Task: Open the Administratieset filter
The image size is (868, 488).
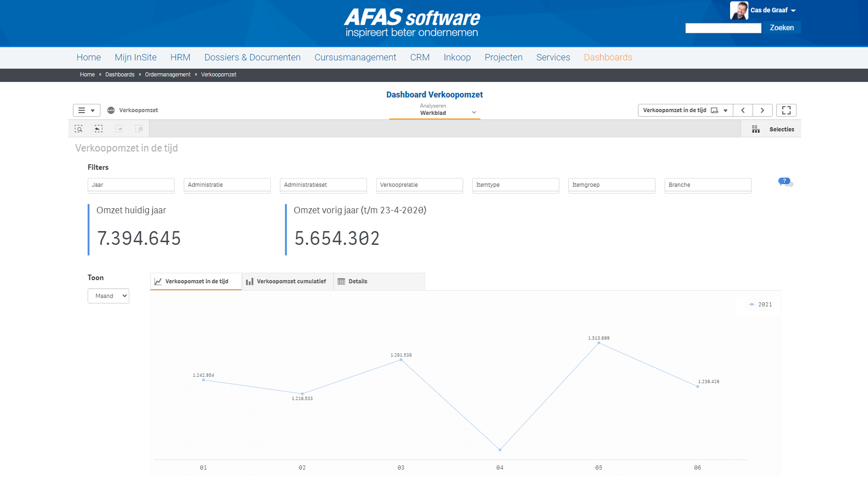Action: (x=323, y=185)
